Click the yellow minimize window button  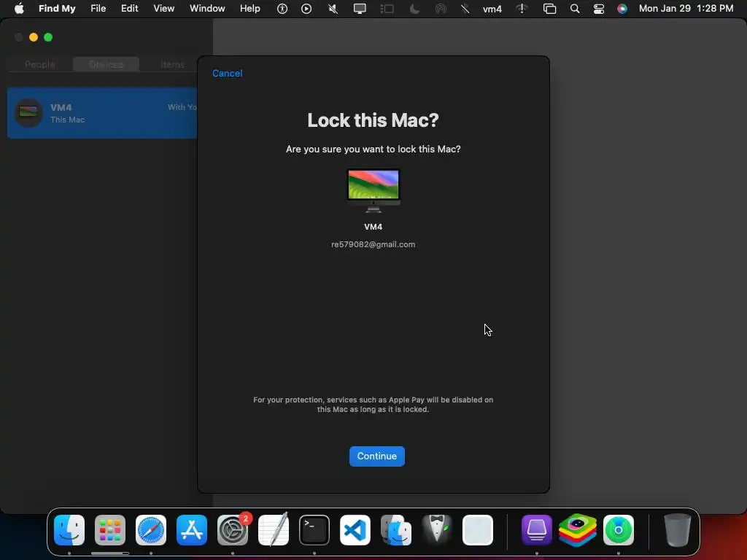pos(34,37)
